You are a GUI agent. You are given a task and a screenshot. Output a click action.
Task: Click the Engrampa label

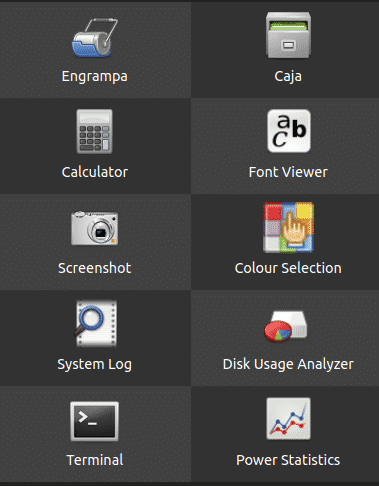click(95, 77)
